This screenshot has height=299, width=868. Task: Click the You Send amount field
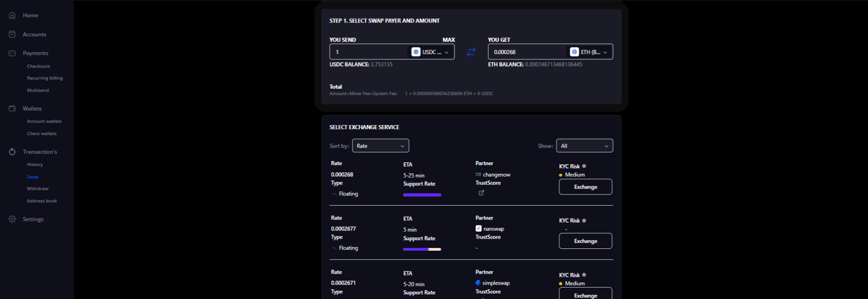[369, 52]
